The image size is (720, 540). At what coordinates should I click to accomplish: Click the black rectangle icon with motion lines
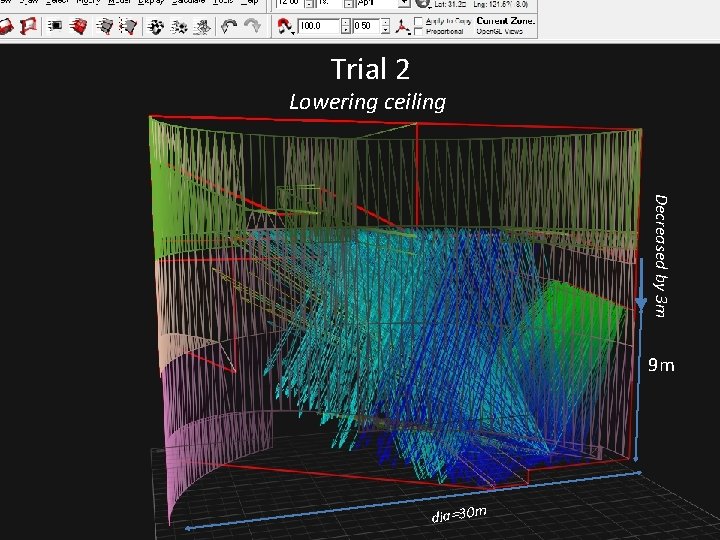[x=55, y=26]
